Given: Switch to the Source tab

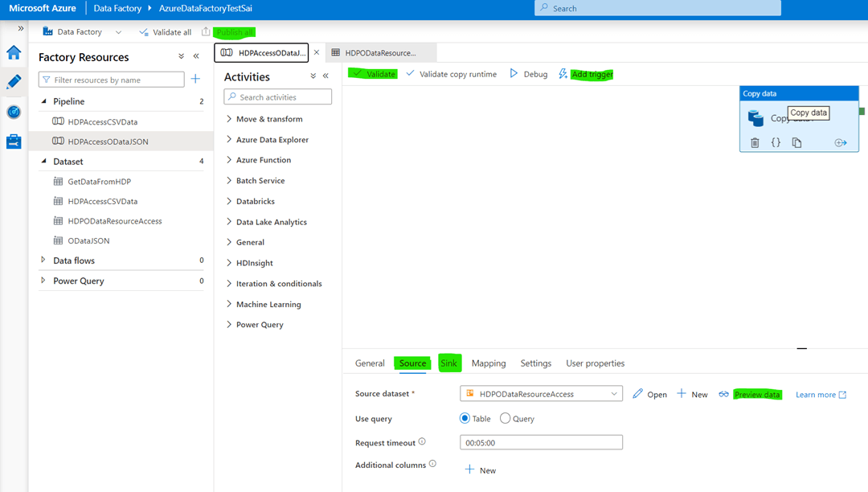Looking at the screenshot, I should pyautogui.click(x=412, y=363).
